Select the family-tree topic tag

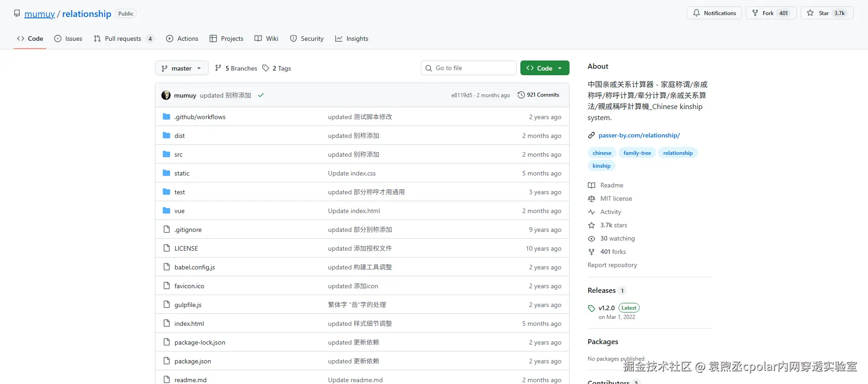(637, 153)
